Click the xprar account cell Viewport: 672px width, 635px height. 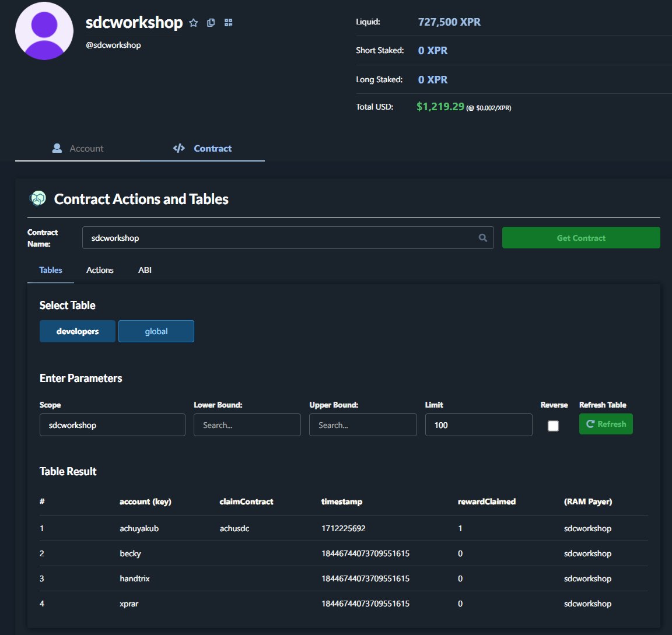point(129,604)
